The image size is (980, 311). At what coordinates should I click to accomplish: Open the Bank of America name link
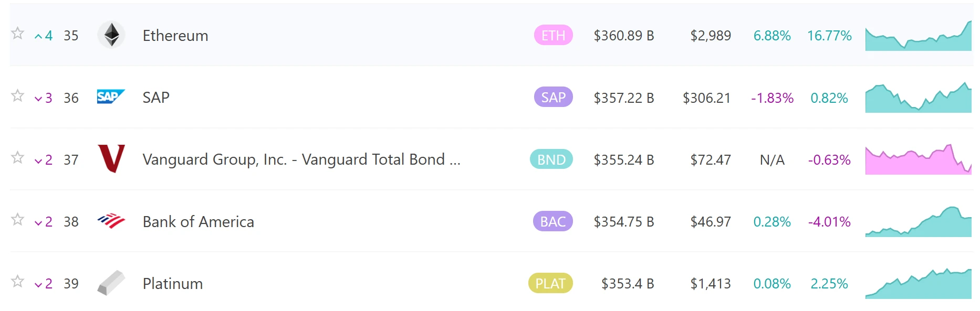coord(198,222)
